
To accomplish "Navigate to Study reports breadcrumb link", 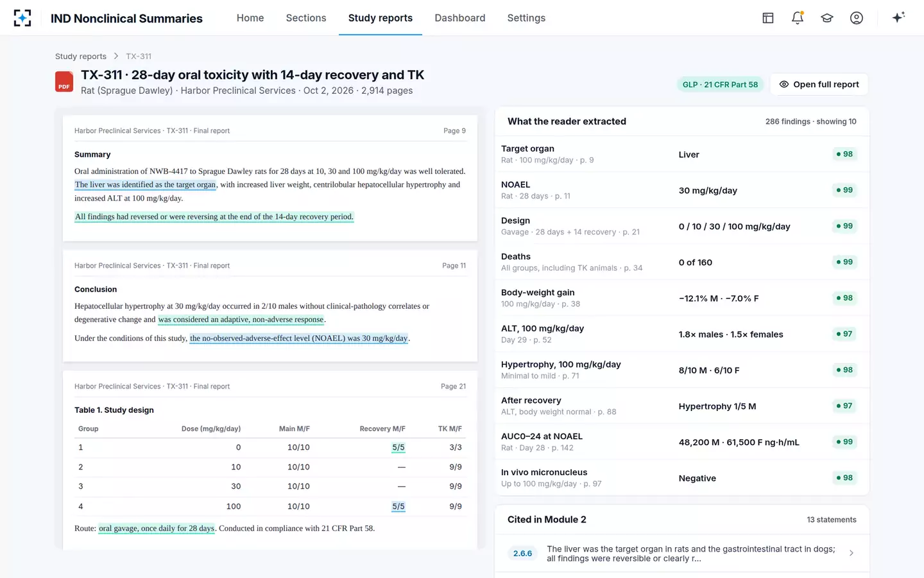I will click(x=81, y=57).
